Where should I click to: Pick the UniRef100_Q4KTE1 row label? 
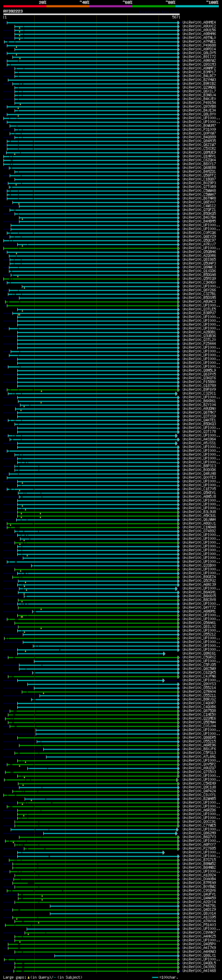[199, 420]
